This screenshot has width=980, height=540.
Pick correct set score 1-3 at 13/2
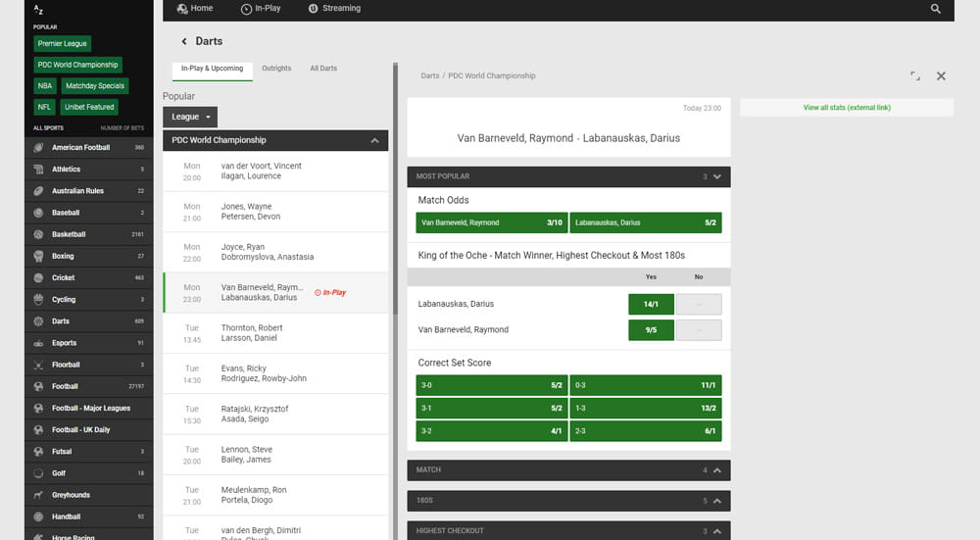click(646, 408)
